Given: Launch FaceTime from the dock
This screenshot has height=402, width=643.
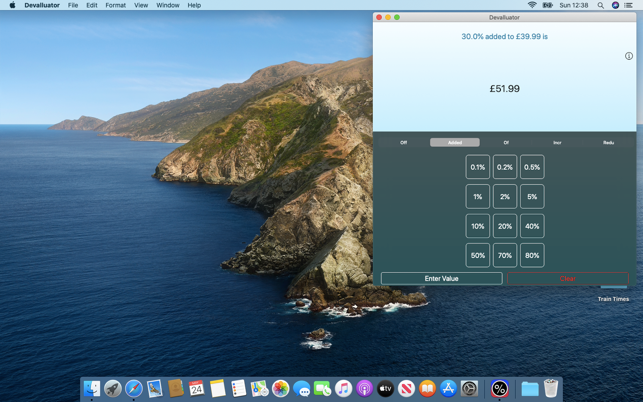Looking at the screenshot, I should coord(322,388).
